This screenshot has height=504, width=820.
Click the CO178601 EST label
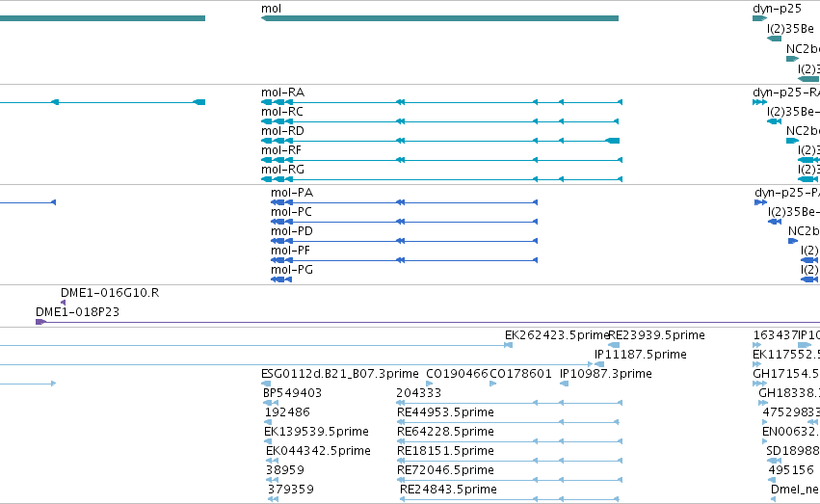[520, 374]
